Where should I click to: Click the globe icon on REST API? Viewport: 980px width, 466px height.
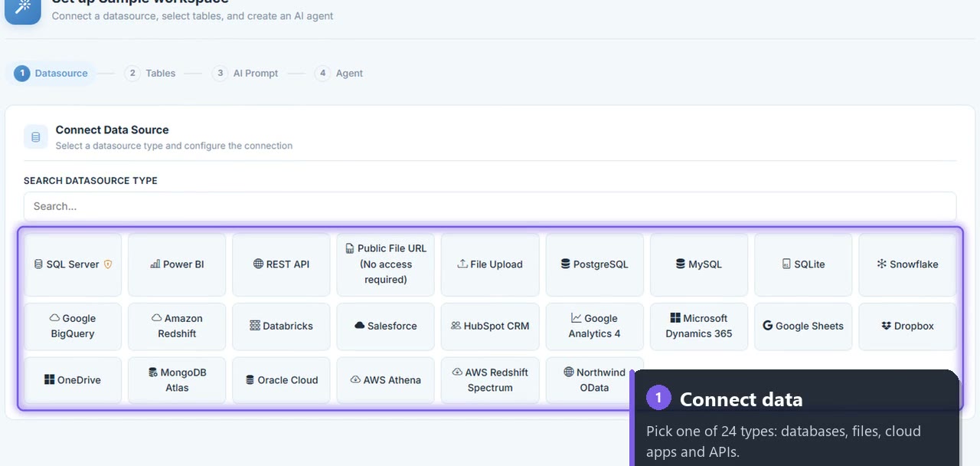258,264
